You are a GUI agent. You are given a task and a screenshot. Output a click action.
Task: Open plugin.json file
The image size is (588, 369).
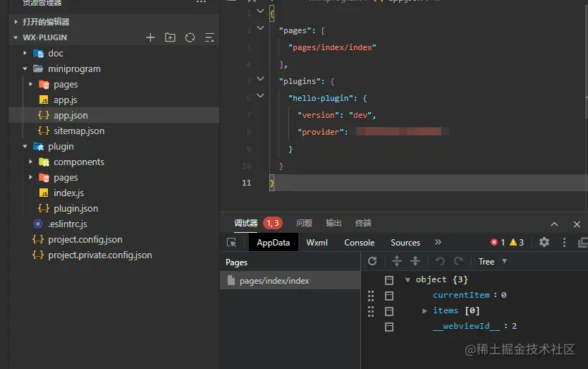75,208
